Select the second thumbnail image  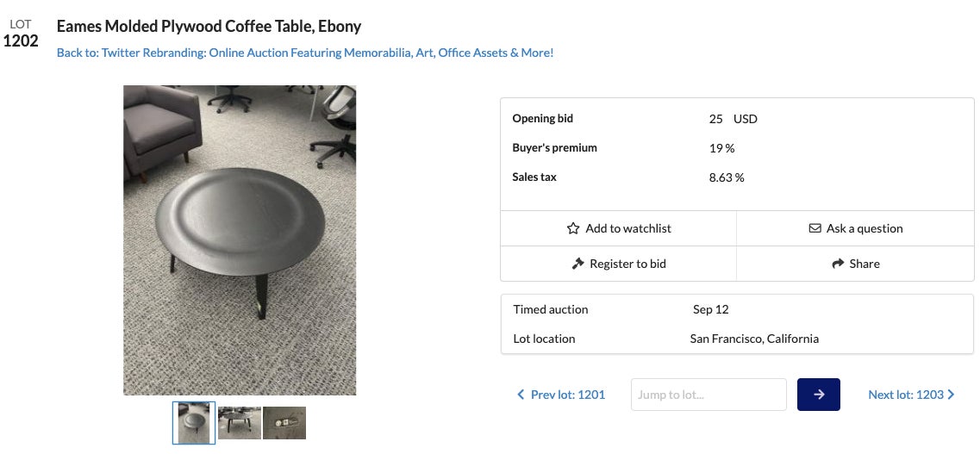240,423
